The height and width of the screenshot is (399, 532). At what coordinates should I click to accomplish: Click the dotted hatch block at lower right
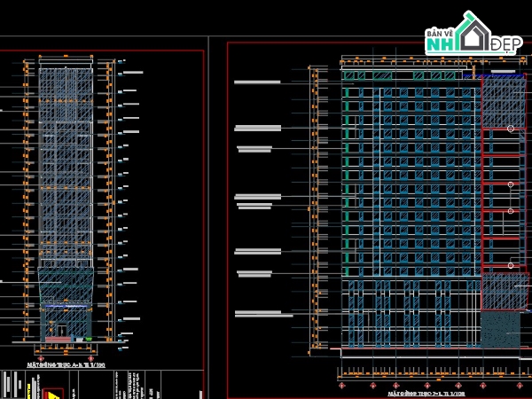pos(500,330)
